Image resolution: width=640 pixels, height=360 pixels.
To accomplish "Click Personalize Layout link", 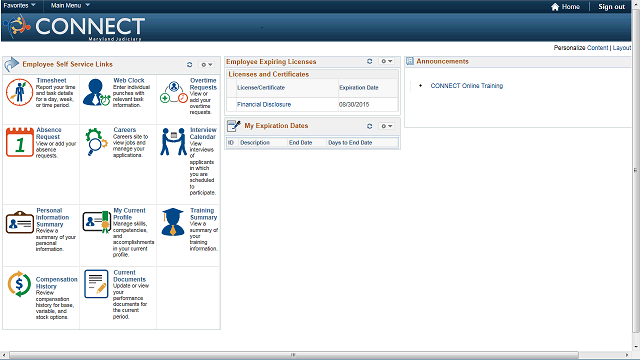I will (622, 48).
